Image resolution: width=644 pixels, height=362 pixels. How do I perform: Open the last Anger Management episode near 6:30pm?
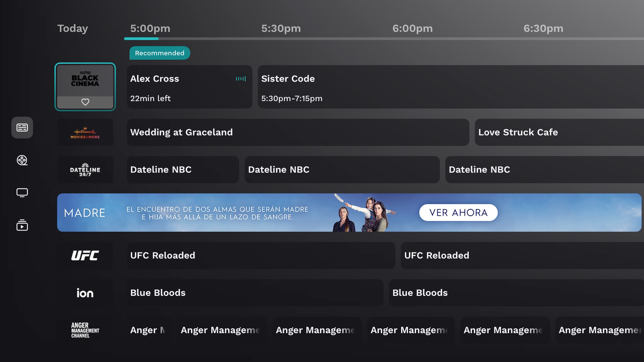(x=600, y=330)
